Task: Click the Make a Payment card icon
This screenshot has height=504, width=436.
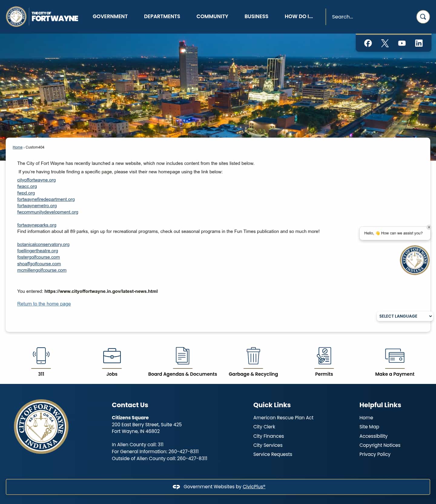Action: point(395,356)
